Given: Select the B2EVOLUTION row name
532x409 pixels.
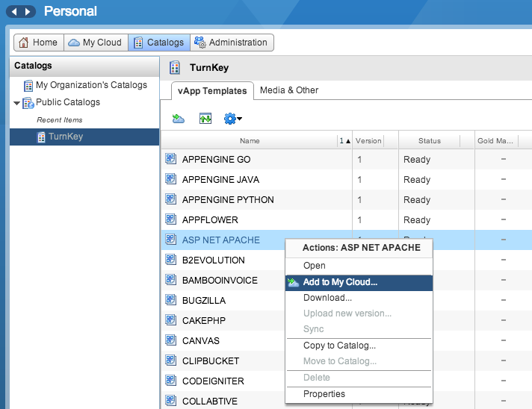Looking at the screenshot, I should pyautogui.click(x=214, y=260).
